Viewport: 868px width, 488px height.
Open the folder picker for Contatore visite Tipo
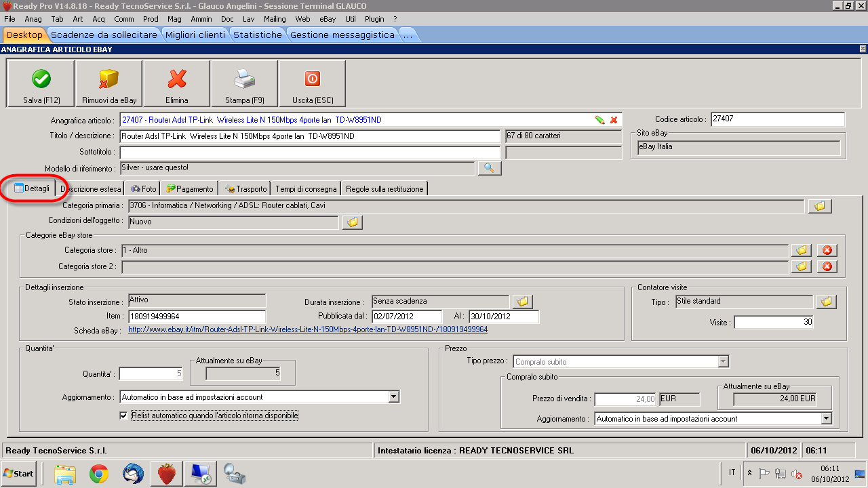pos(826,302)
